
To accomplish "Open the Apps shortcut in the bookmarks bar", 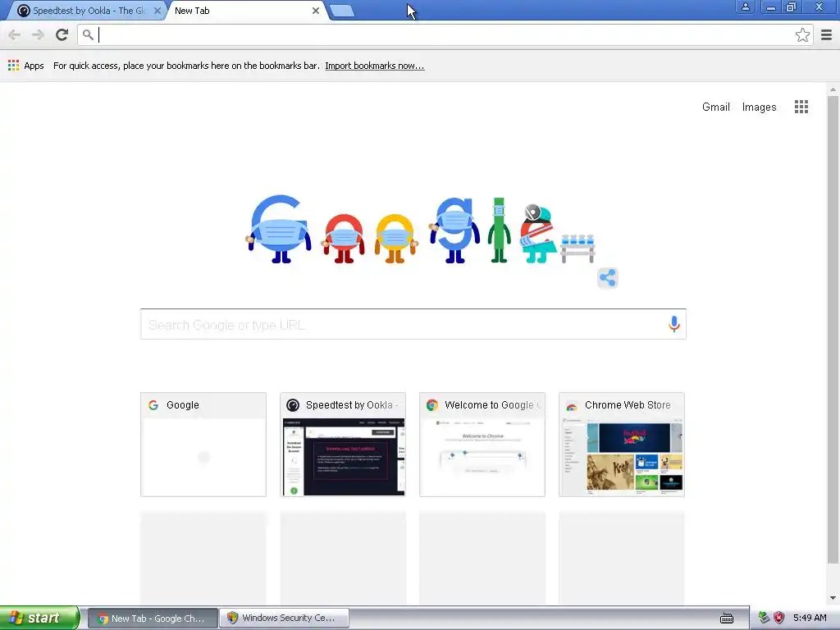I will coord(25,66).
